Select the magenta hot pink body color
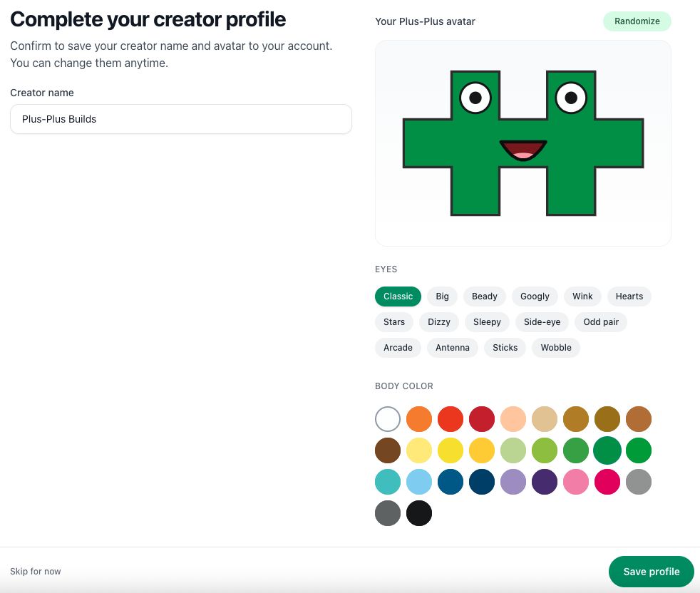 [x=607, y=482]
